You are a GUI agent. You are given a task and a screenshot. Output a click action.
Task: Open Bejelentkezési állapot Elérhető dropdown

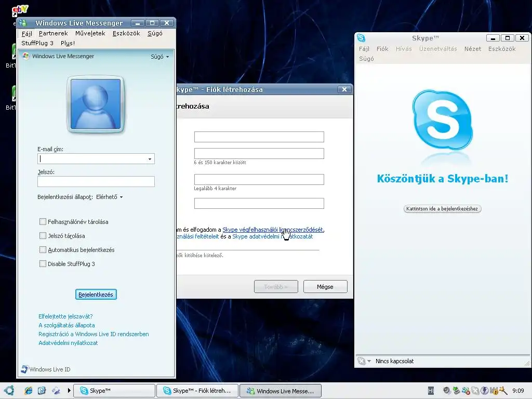110,197
